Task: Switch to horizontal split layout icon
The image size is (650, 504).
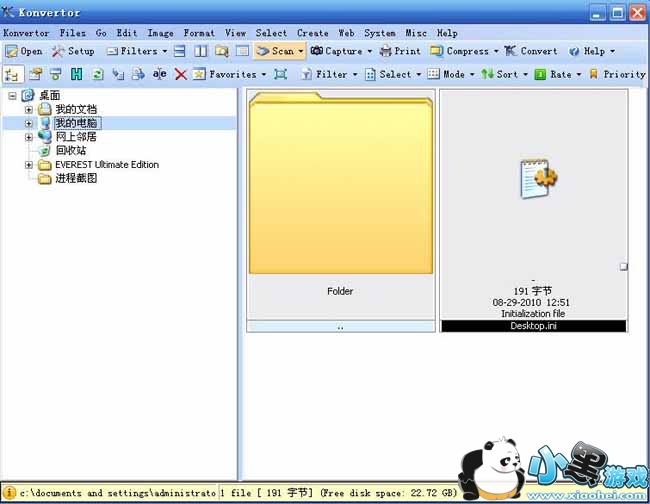Action: tap(179, 51)
